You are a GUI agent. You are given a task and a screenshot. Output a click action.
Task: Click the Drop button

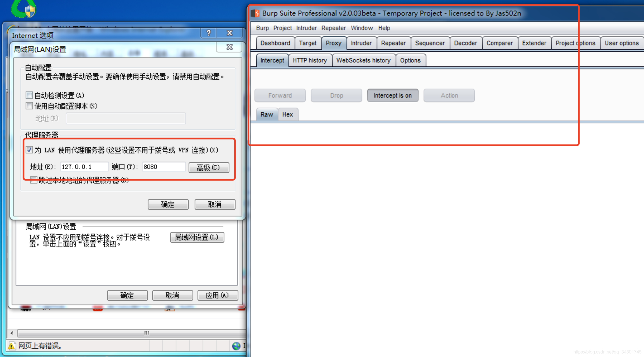337,95
